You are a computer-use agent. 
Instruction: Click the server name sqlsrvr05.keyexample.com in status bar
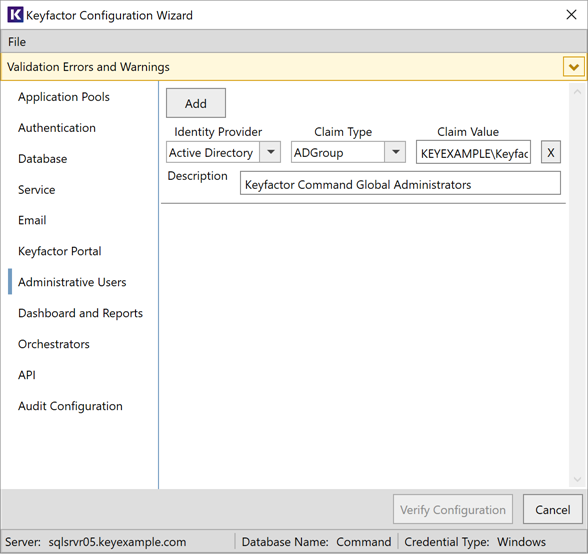(x=117, y=542)
